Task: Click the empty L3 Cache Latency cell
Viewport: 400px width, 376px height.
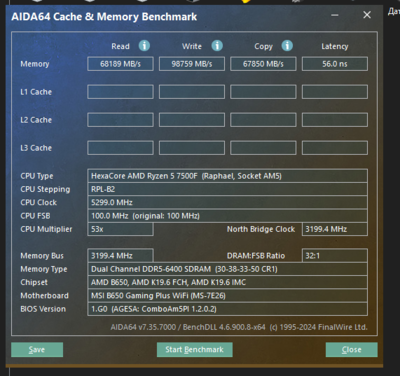Action: click(x=335, y=148)
